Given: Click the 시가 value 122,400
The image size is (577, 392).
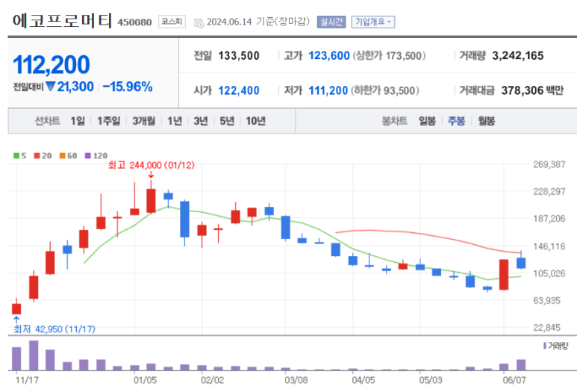Looking at the screenshot, I should tap(239, 90).
